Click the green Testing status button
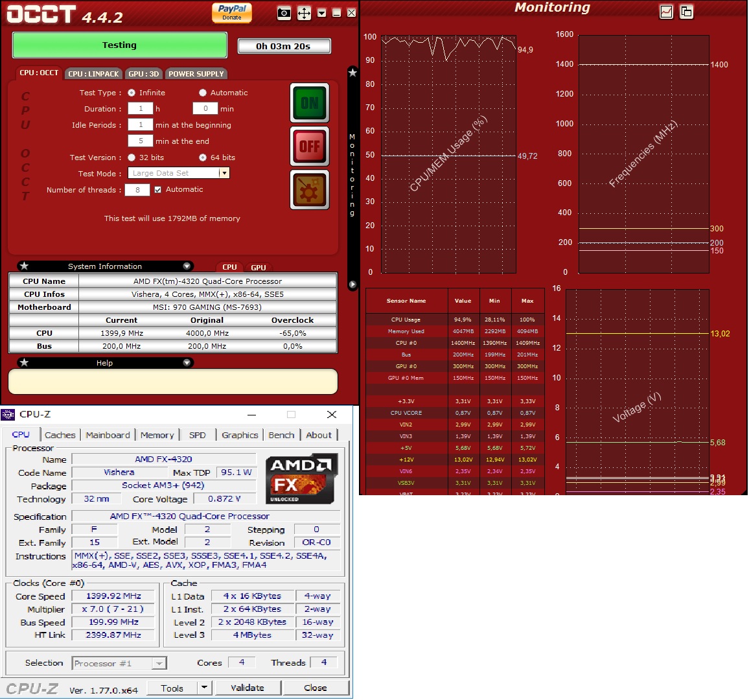The height and width of the screenshot is (700, 749). [x=119, y=45]
